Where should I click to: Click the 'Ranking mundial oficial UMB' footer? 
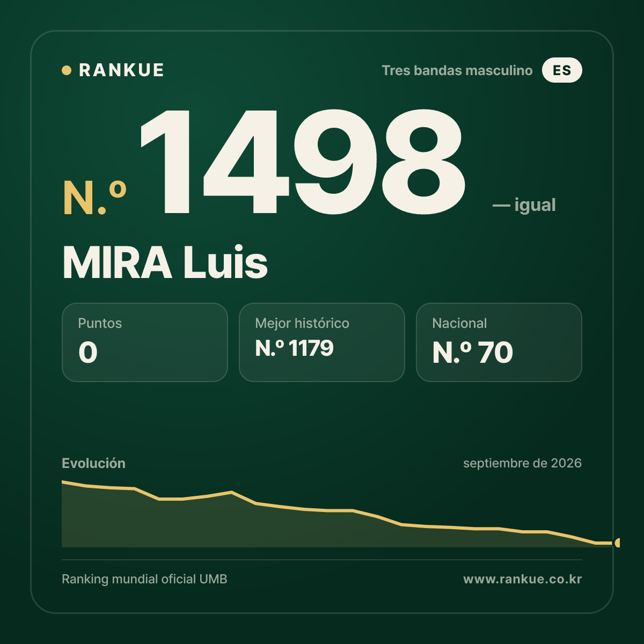pos(144,579)
